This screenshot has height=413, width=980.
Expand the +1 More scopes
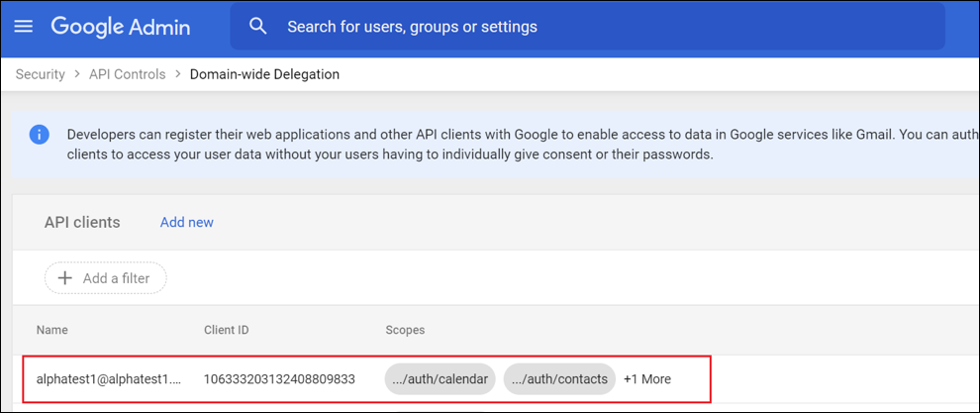coord(647,379)
